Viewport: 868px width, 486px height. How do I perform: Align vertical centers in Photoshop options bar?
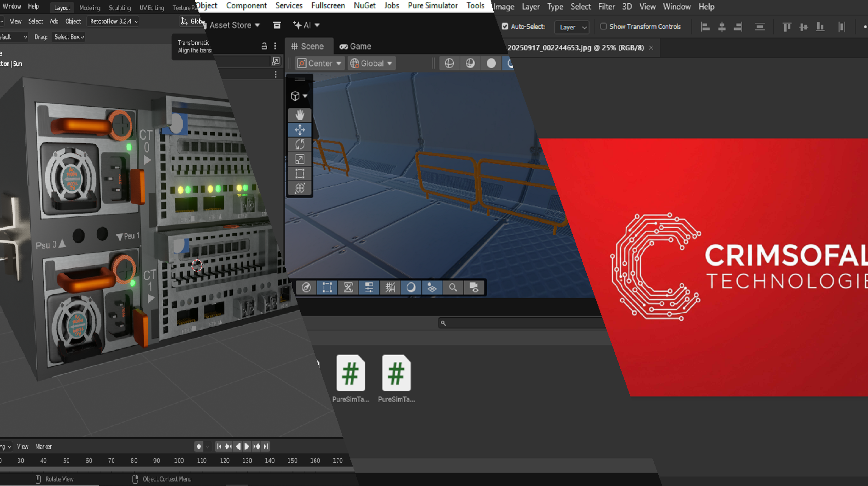pos(803,27)
